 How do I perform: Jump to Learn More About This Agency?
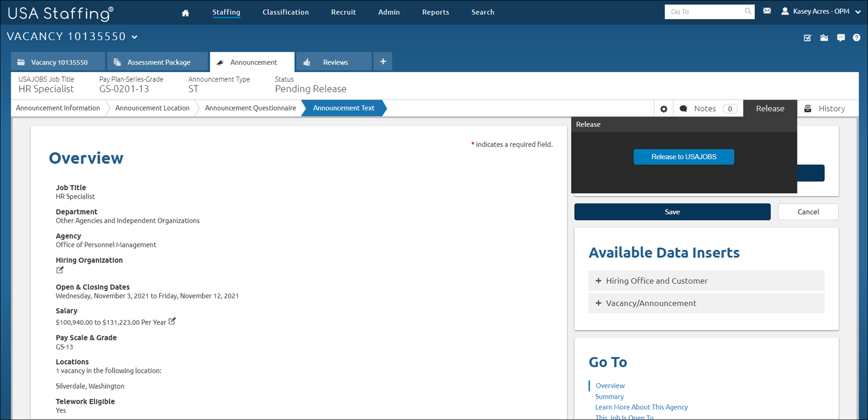click(641, 407)
